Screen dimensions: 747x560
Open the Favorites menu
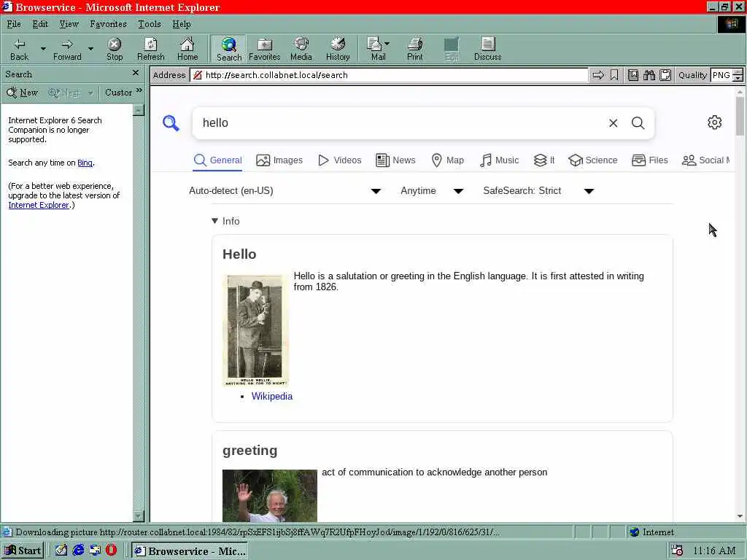pos(108,24)
